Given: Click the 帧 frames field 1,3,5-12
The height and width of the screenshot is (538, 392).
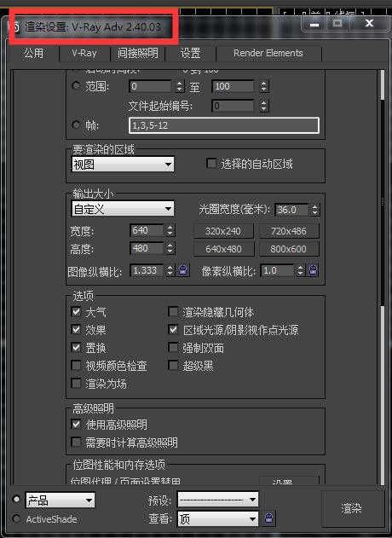Looking at the screenshot, I should click(224, 125).
